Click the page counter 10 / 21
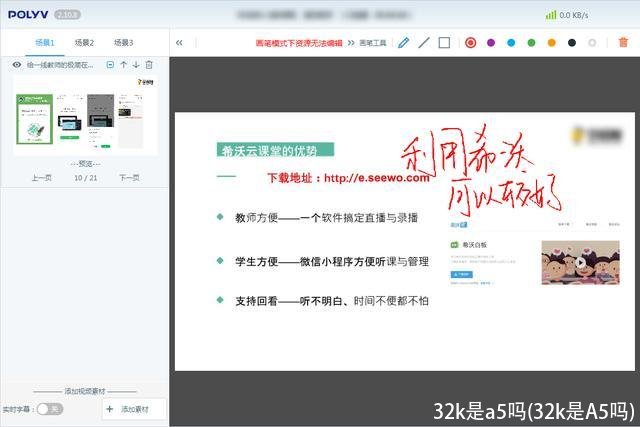The image size is (640, 427). click(86, 178)
